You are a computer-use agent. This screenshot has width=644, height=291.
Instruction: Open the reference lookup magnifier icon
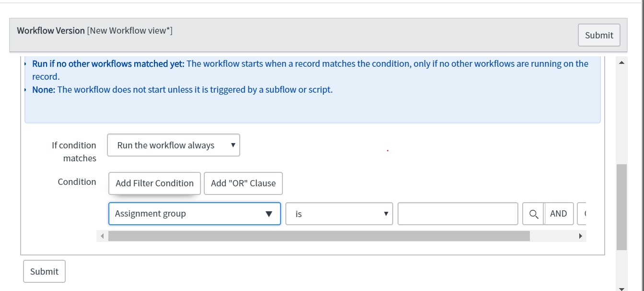(533, 213)
